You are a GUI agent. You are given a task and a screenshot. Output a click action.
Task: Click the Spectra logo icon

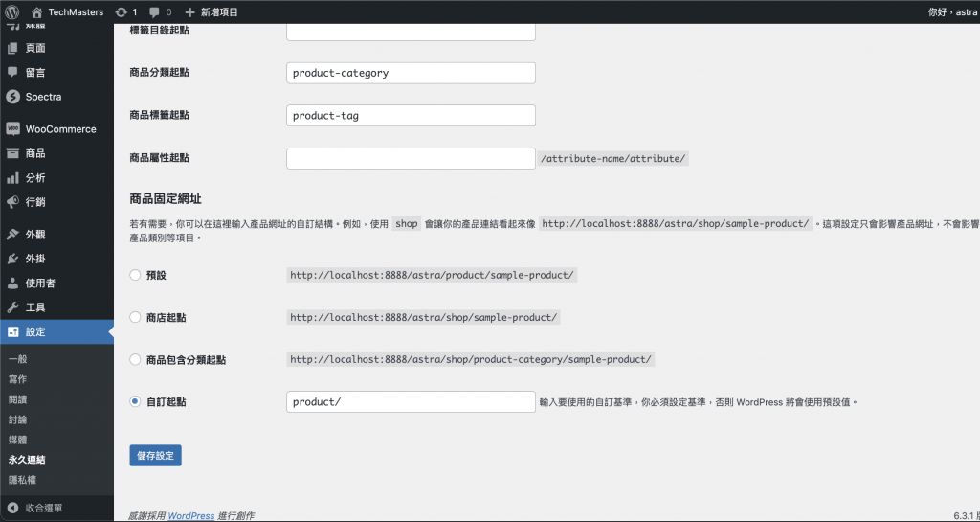tap(12, 97)
